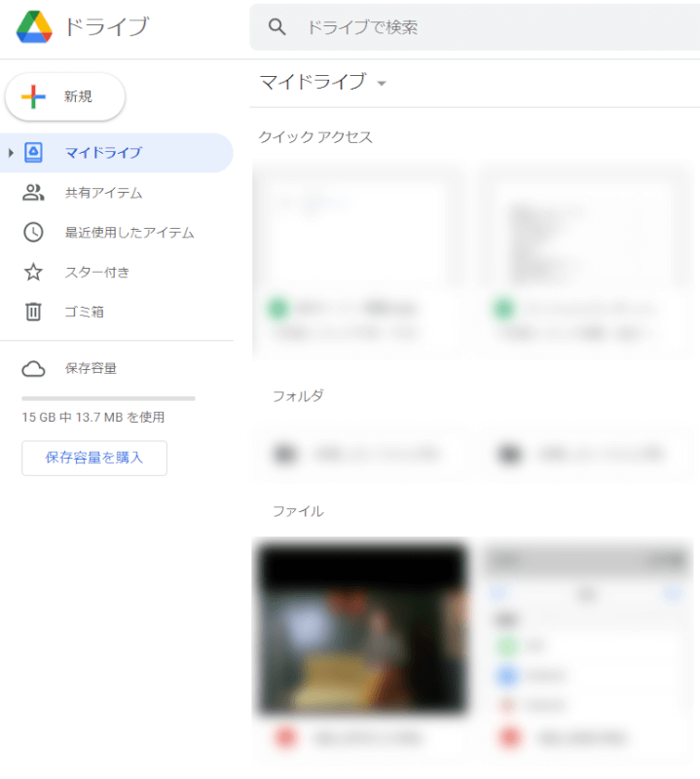The image size is (700, 779).
Task: Open マイドライブ in the sidebar
Action: [x=116, y=153]
